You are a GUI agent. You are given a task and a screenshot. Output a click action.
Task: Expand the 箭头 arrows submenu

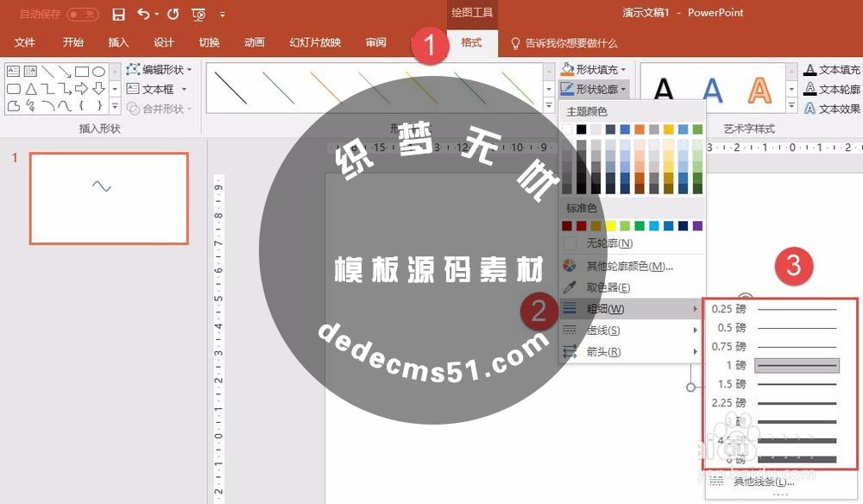[604, 352]
